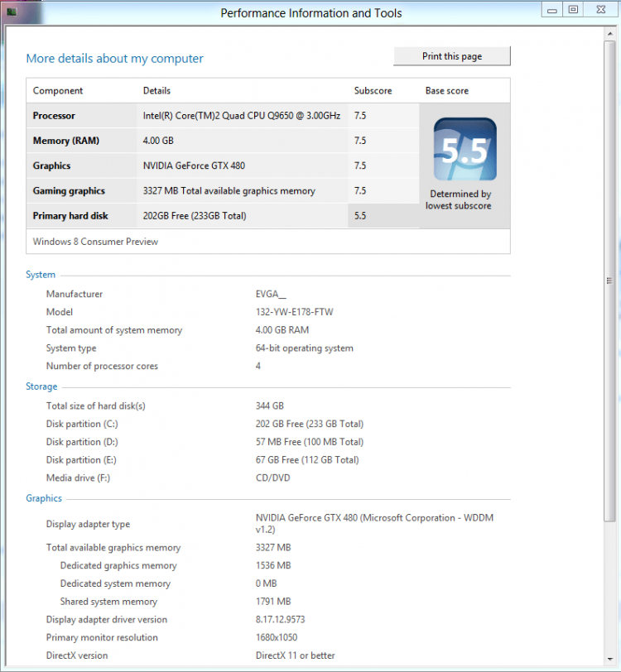Image resolution: width=621 pixels, height=672 pixels.
Task: Click Total size of hard disk(s) value 344 GB
Action: [270, 406]
